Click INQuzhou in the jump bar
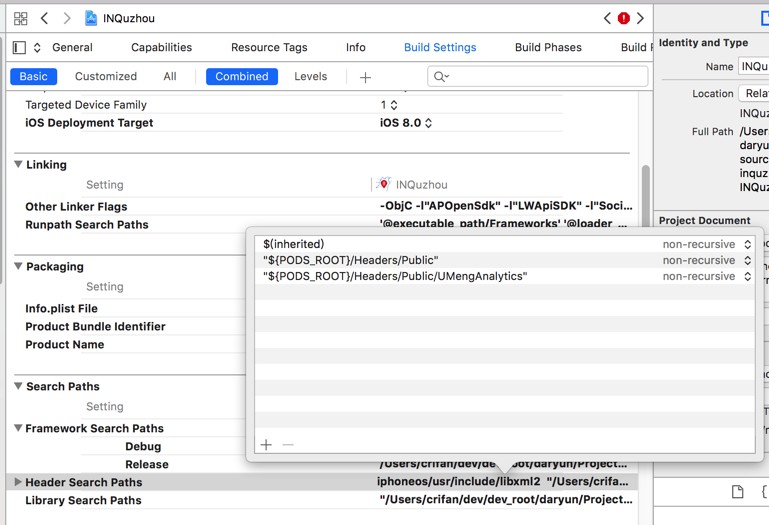 pyautogui.click(x=128, y=19)
